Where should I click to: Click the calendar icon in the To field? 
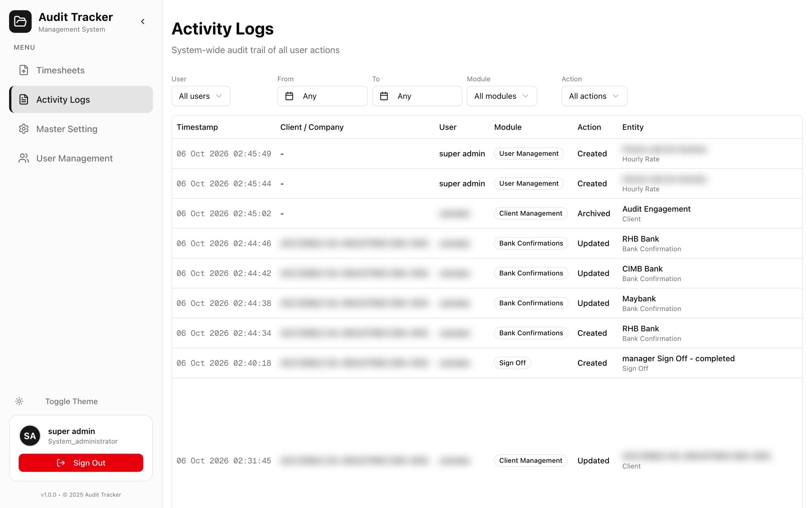(x=384, y=96)
